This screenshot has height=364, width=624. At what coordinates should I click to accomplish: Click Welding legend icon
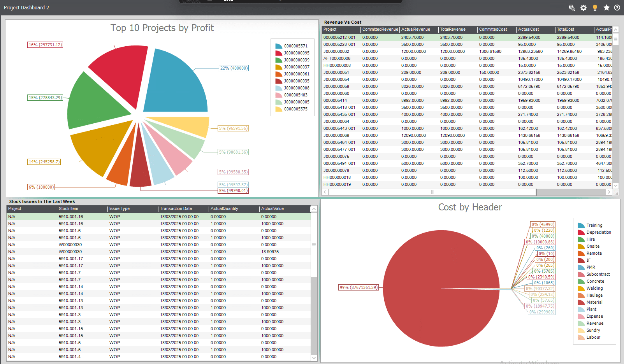click(581, 288)
